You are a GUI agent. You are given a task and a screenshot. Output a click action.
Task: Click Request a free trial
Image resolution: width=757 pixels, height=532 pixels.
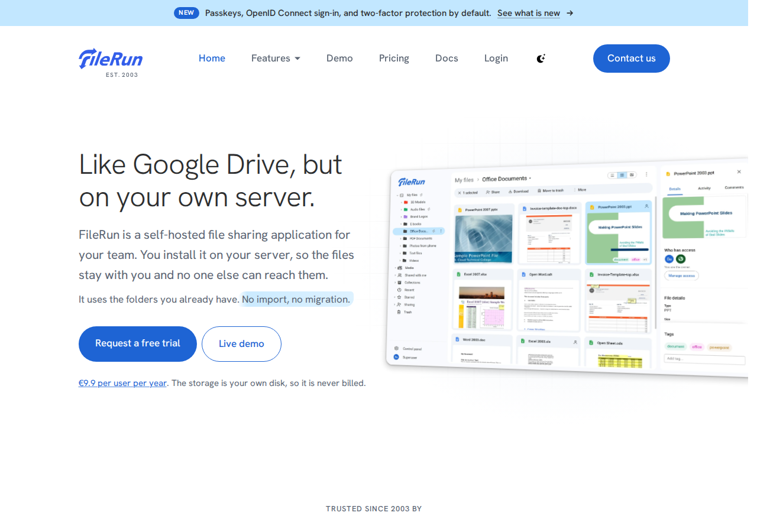click(138, 344)
